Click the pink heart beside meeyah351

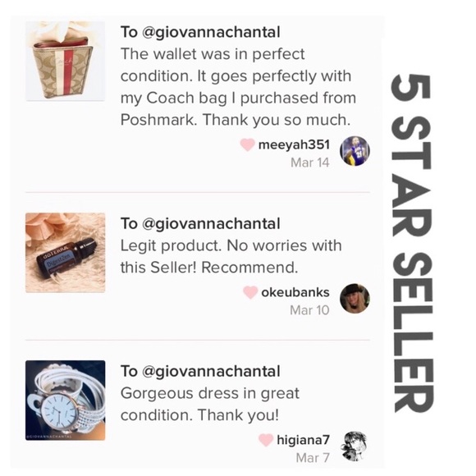pos(247,144)
